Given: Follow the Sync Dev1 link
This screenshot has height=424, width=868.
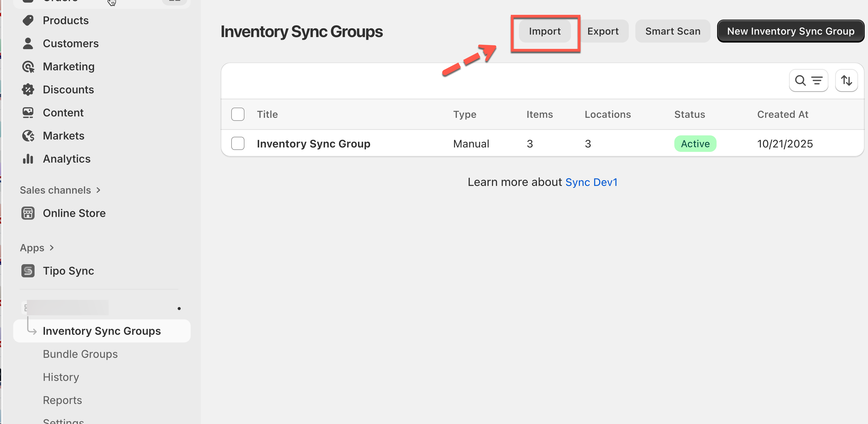Looking at the screenshot, I should [x=591, y=182].
